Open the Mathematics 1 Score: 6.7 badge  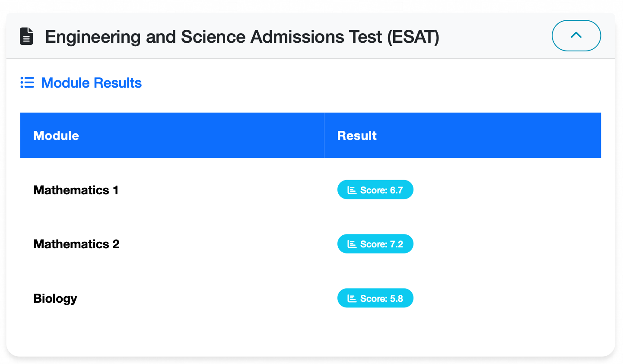[375, 190]
